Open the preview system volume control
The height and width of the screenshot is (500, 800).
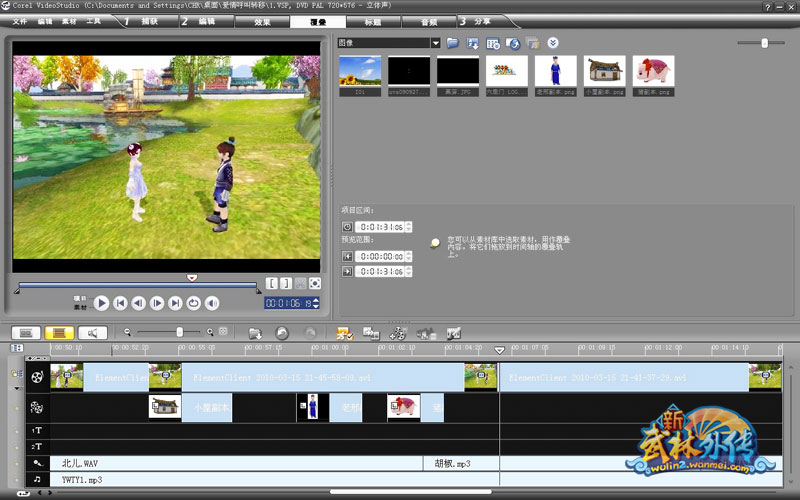click(x=212, y=303)
